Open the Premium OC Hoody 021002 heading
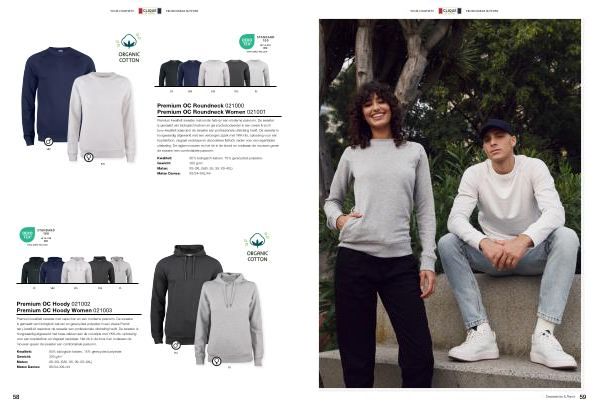 point(54,304)
